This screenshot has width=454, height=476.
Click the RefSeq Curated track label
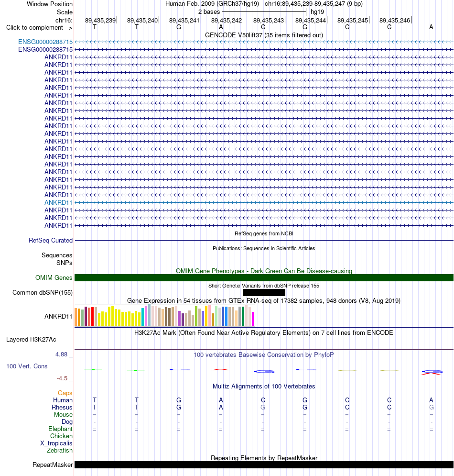(51, 241)
